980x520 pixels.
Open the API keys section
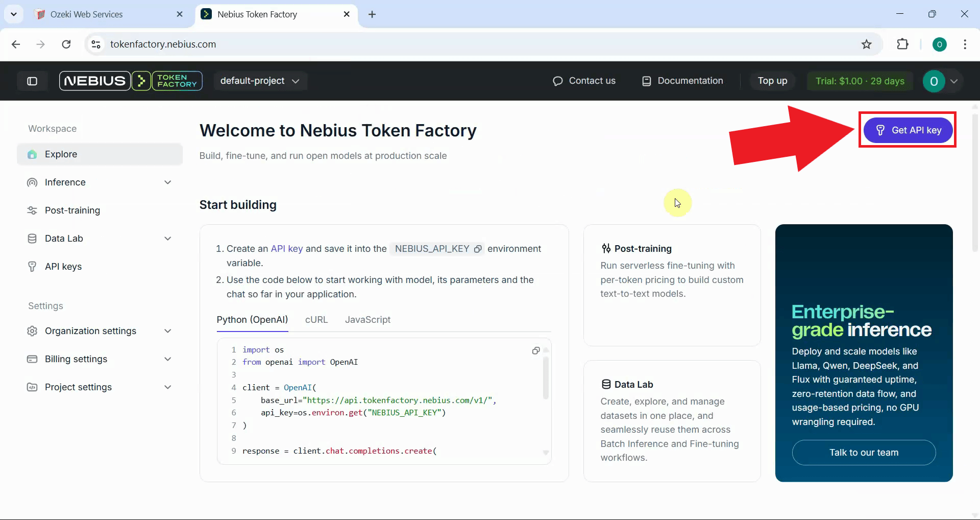(x=63, y=266)
